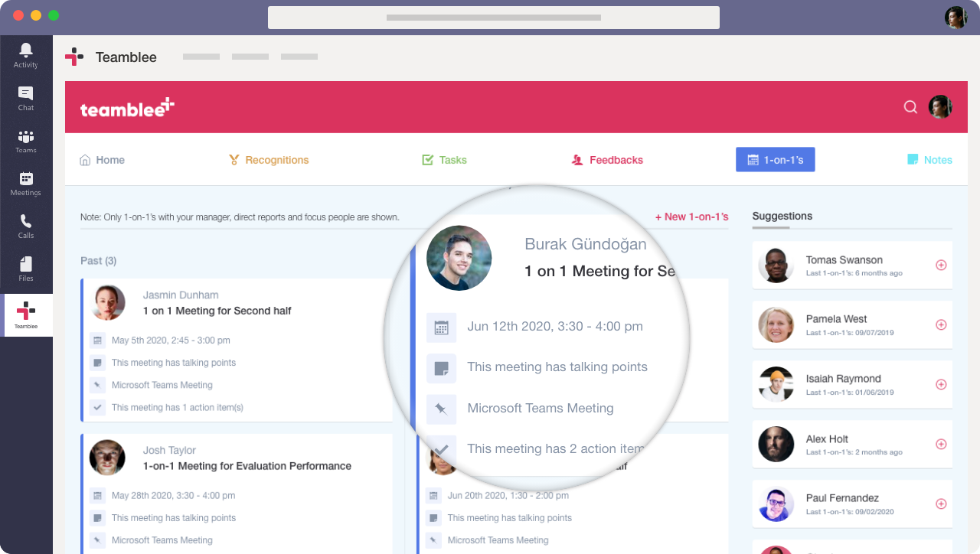Open Jasmin Dunham's 1 on 1 Meeting title
This screenshot has height=554, width=980.
click(x=217, y=311)
